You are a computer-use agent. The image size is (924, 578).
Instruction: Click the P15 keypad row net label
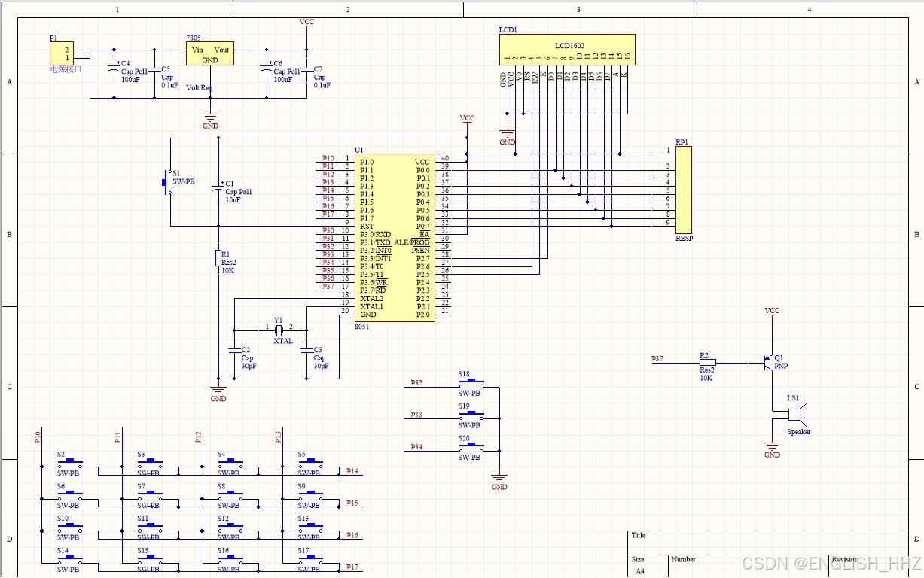[x=352, y=503]
